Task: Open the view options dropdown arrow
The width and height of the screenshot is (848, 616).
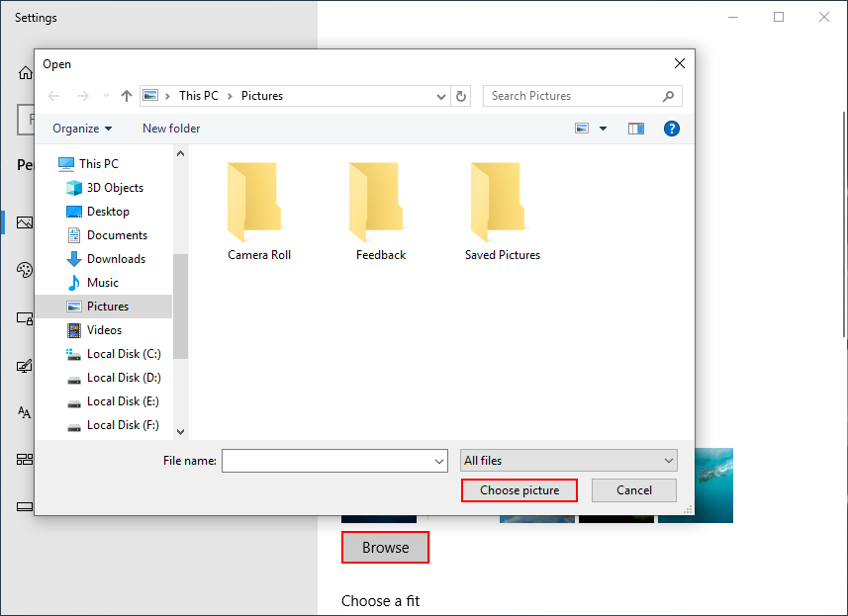Action: pos(603,129)
